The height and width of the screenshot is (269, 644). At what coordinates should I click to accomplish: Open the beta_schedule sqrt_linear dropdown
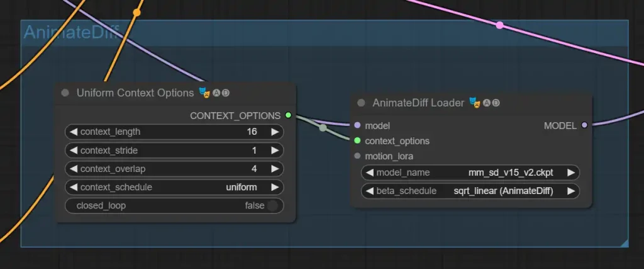(503, 191)
